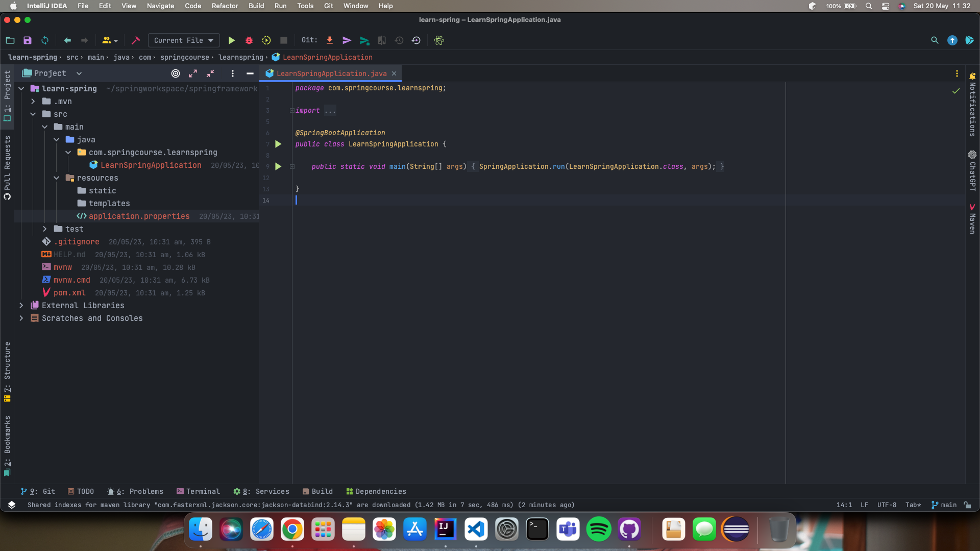Image resolution: width=980 pixels, height=551 pixels.
Task: Toggle the tool window quick-access icon in status bar
Action: 11,505
